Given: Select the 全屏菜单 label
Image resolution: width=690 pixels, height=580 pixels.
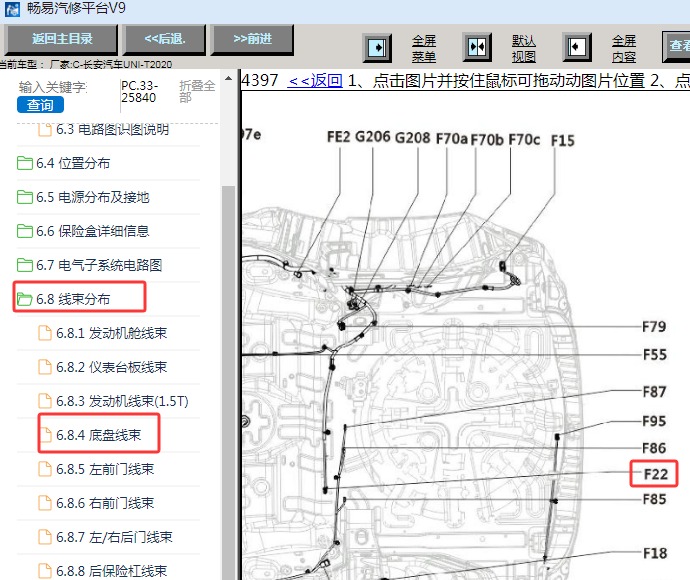Looking at the screenshot, I should [x=424, y=48].
